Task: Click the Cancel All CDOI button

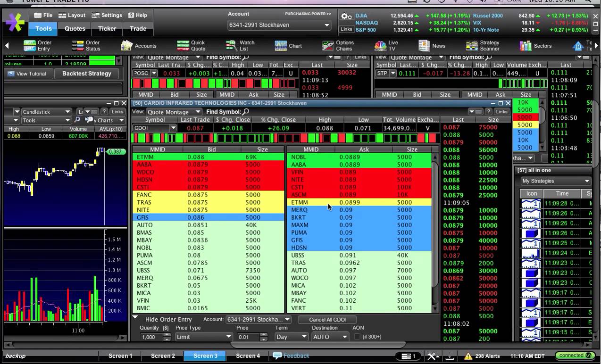Action: click(327, 319)
